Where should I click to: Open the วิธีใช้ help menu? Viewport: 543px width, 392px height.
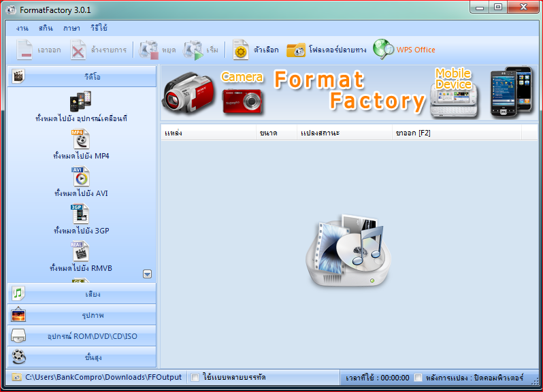(99, 28)
